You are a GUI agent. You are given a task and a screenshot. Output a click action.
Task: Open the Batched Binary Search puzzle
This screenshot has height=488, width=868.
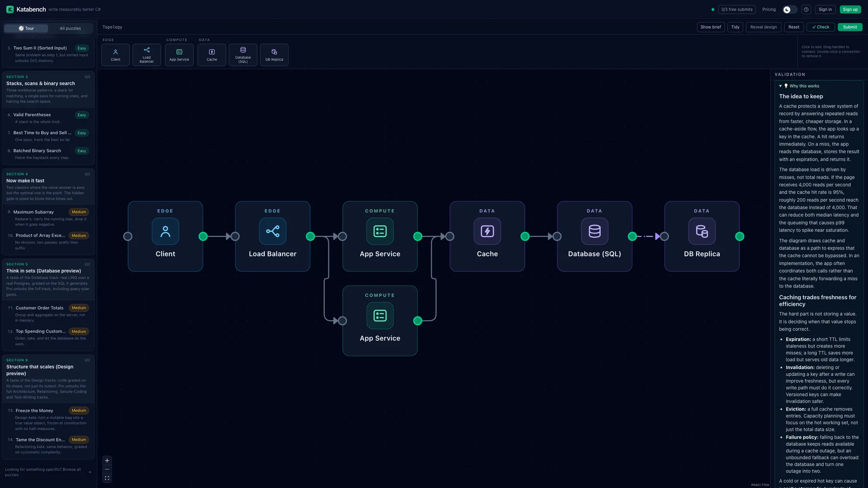tap(48, 154)
